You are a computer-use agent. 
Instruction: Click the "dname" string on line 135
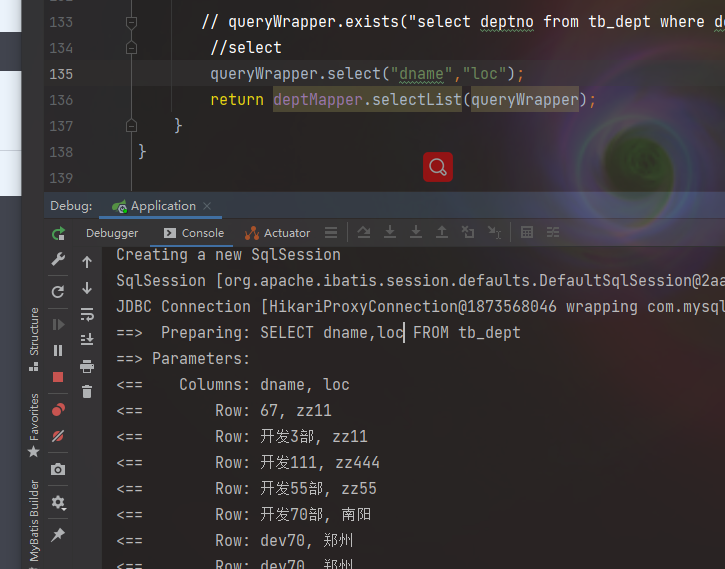(x=421, y=73)
